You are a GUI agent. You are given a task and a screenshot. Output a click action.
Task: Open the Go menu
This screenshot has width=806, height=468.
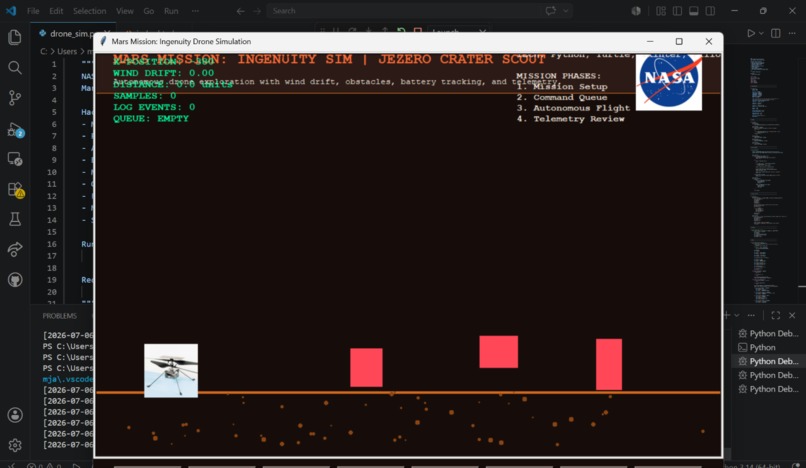(149, 11)
